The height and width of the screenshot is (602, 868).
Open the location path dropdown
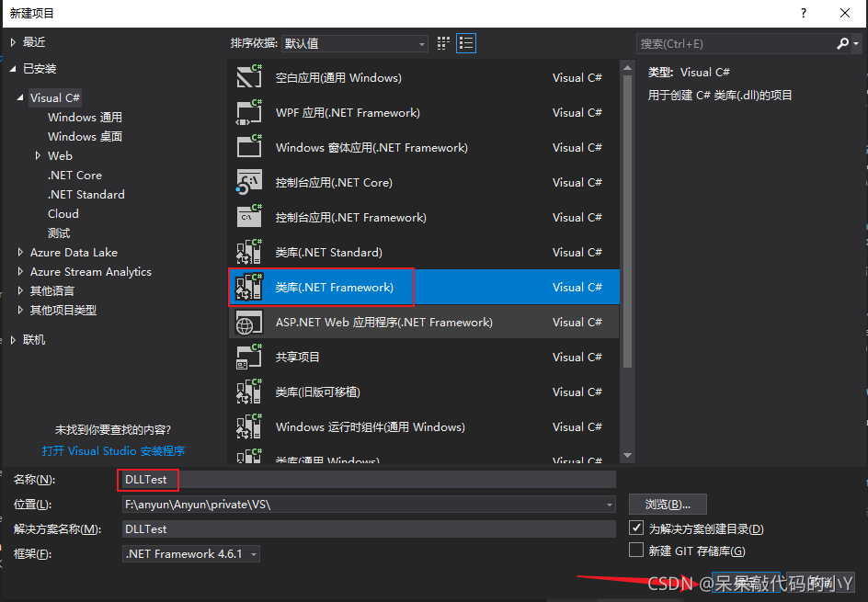(609, 505)
